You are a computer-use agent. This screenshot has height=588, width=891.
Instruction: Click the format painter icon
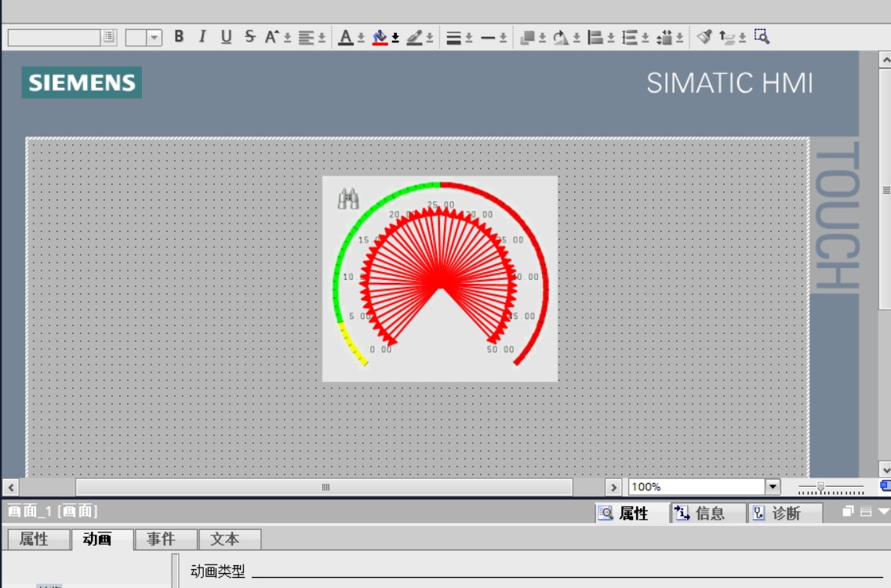(704, 37)
